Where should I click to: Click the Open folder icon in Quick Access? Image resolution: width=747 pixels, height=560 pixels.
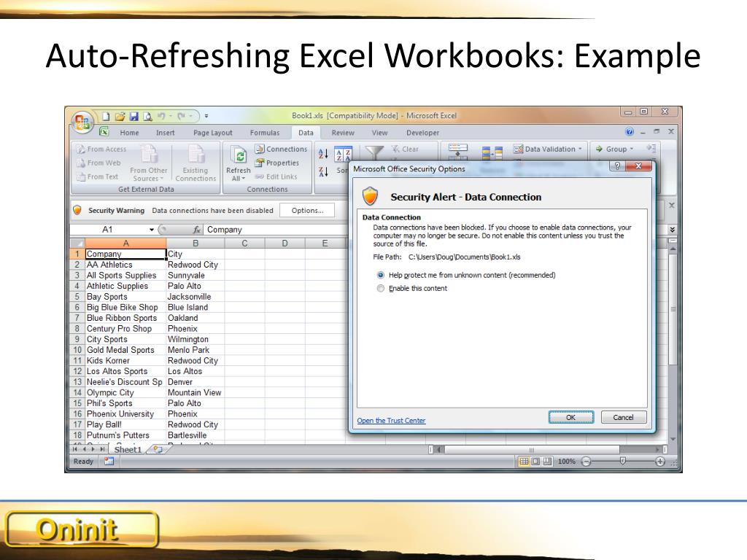pyautogui.click(x=120, y=116)
